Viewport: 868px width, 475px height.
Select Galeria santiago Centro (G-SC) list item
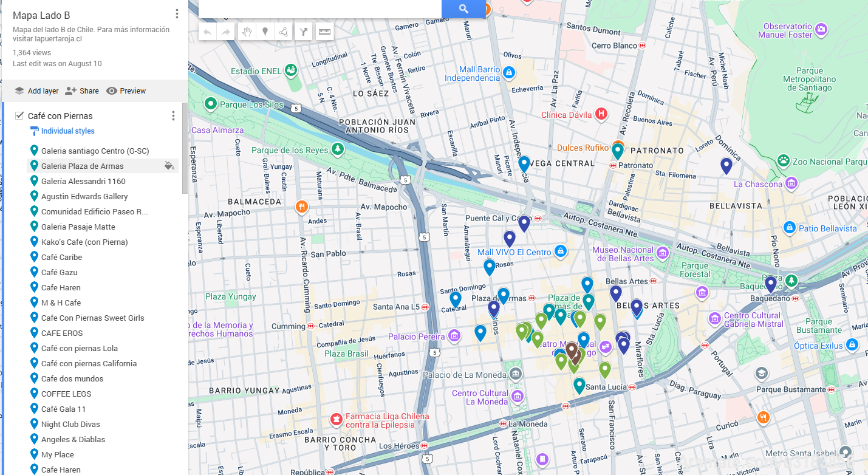click(x=95, y=151)
